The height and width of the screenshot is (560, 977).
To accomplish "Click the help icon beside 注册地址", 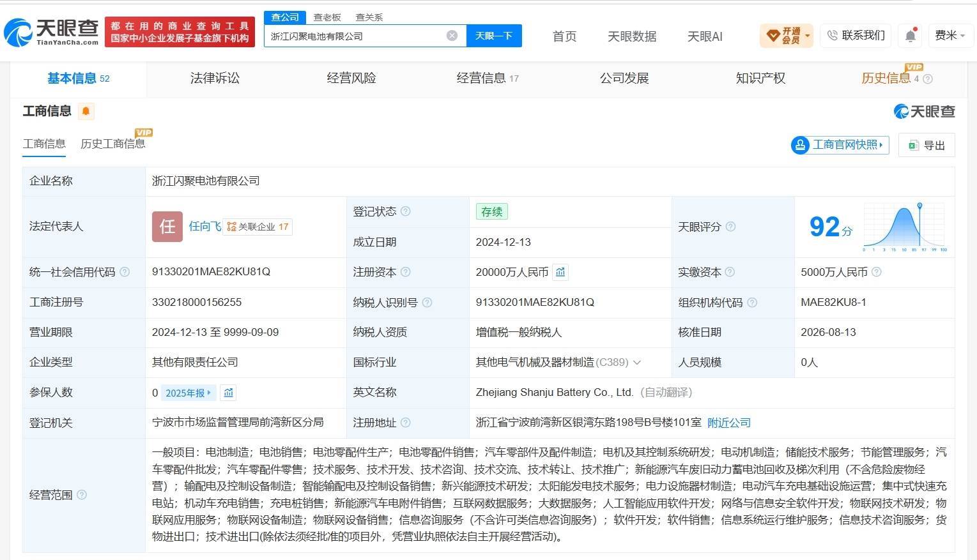I will [x=406, y=423].
